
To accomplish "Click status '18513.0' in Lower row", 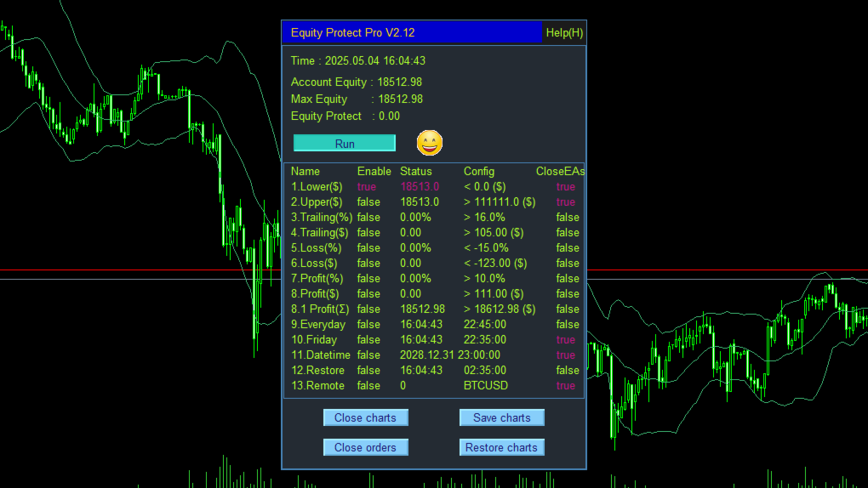I will coord(420,187).
